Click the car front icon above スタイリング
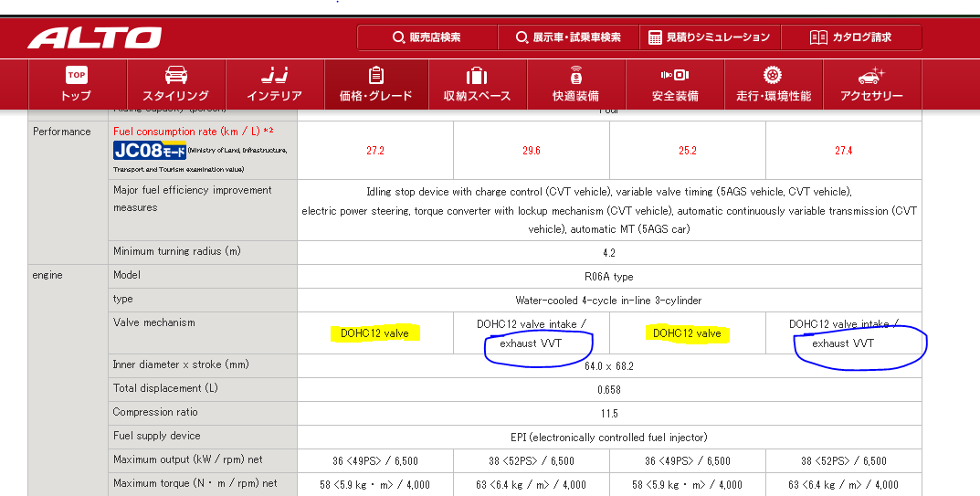Viewport: 980px width, 496px height. [176, 75]
